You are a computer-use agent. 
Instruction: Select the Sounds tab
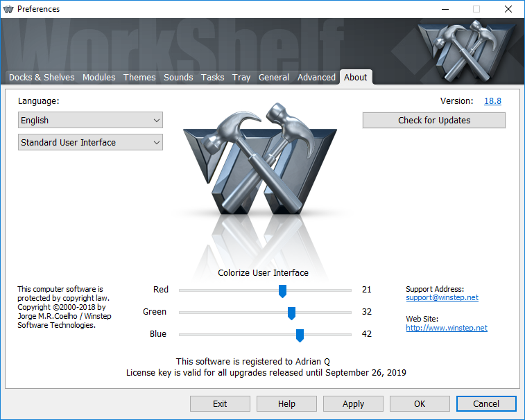coord(178,78)
